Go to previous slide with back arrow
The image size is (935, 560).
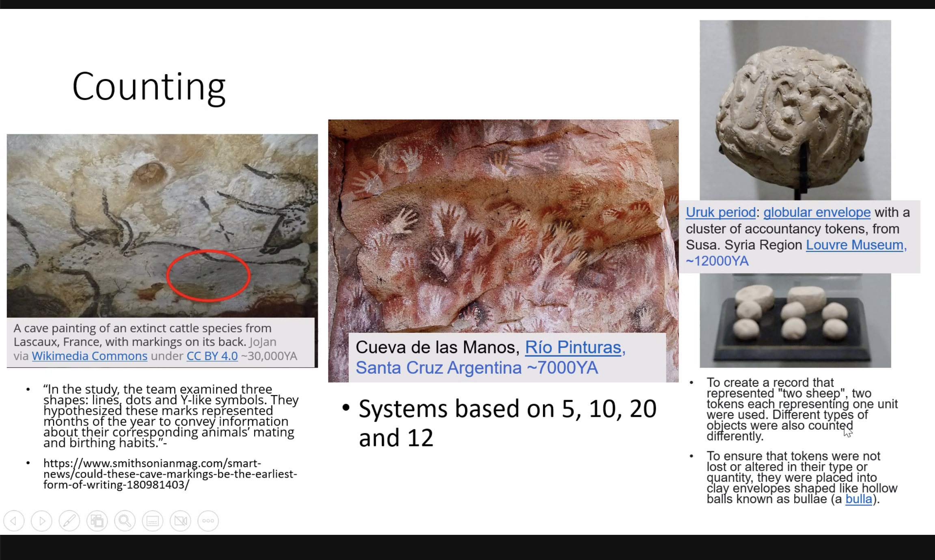[14, 521]
